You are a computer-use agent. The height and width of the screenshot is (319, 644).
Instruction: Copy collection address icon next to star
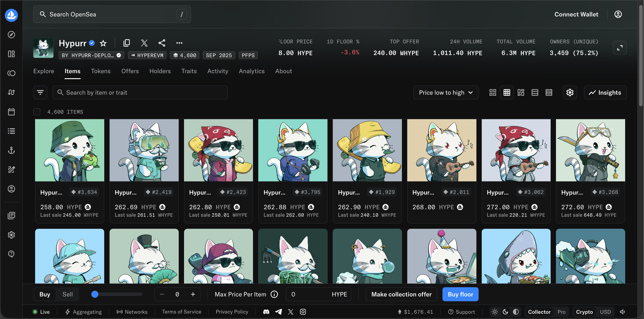127,43
